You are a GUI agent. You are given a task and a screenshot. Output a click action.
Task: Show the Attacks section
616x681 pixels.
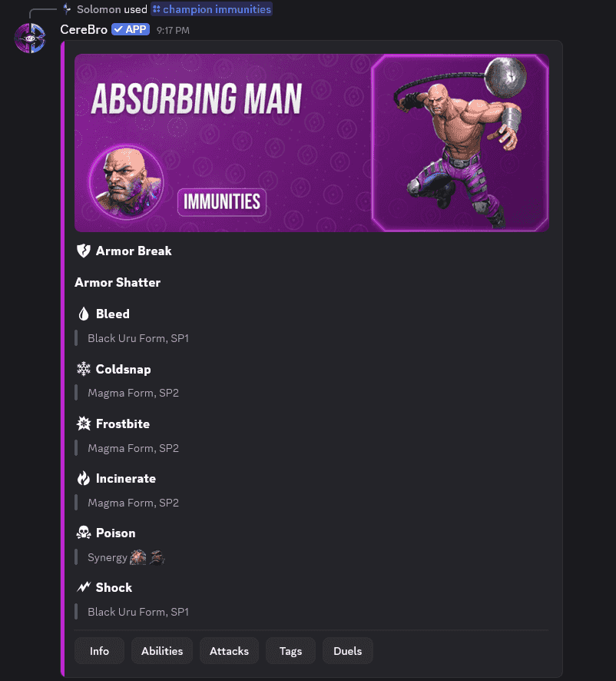(229, 650)
